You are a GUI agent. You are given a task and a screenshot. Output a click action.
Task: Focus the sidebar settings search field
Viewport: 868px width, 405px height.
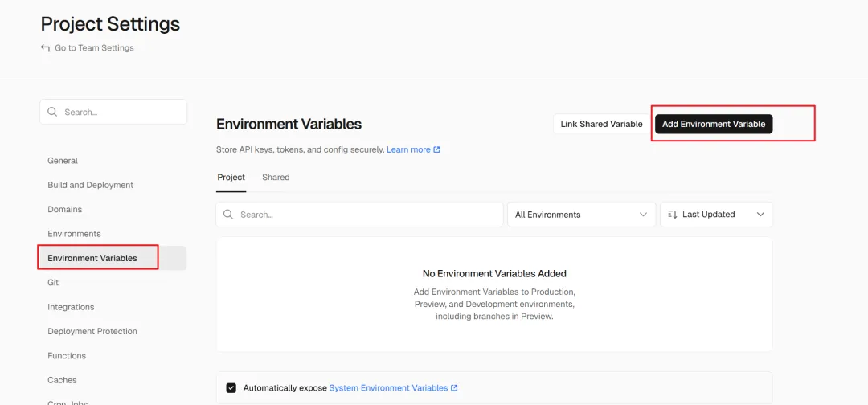[x=121, y=112]
